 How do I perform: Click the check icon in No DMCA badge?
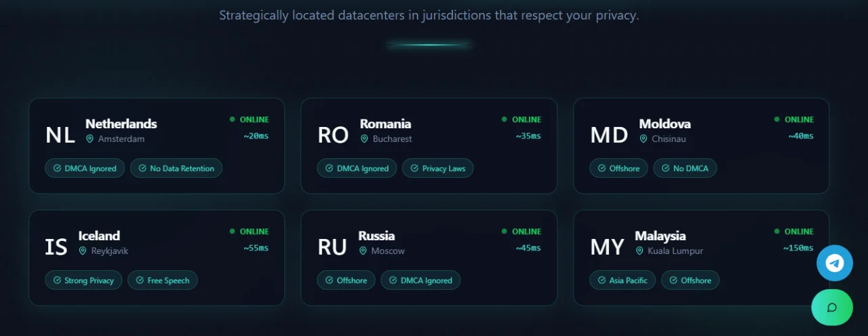pos(665,168)
